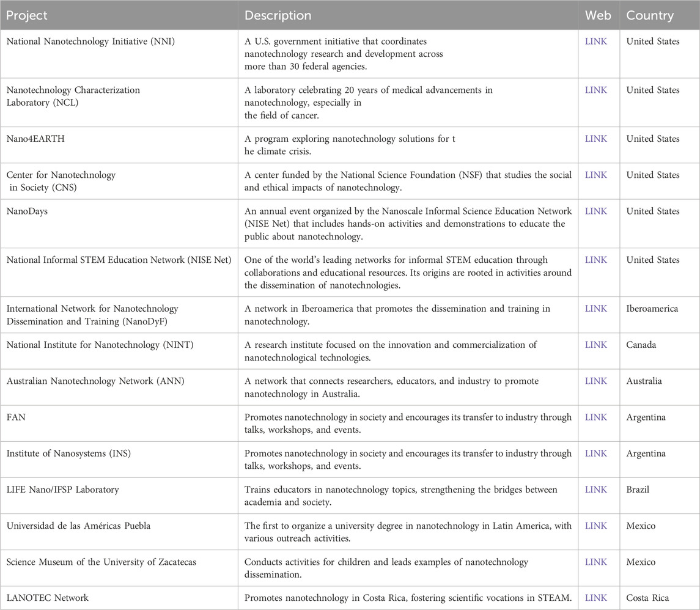The width and height of the screenshot is (700, 610).
Task: Select description about innovation and commercialization
Action: [391, 351]
